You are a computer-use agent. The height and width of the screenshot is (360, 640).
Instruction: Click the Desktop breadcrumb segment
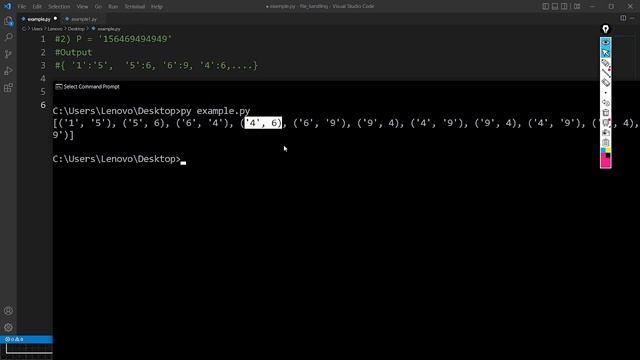[76, 29]
